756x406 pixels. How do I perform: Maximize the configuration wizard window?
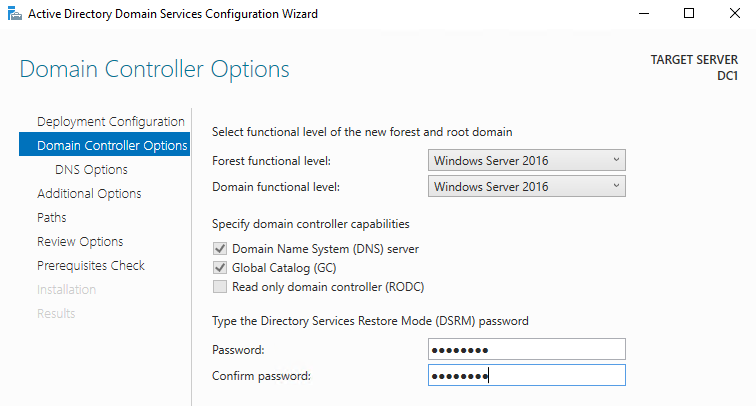point(689,14)
